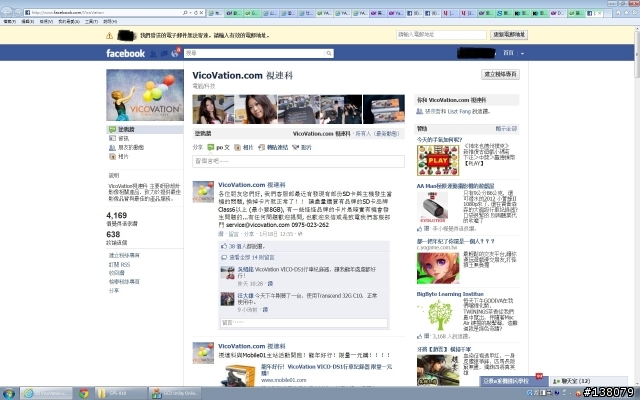Viewport: 640px width, 400px height.
Task: Open BigByte Learning Institute ad title
Action: pyautogui.click(x=450, y=294)
